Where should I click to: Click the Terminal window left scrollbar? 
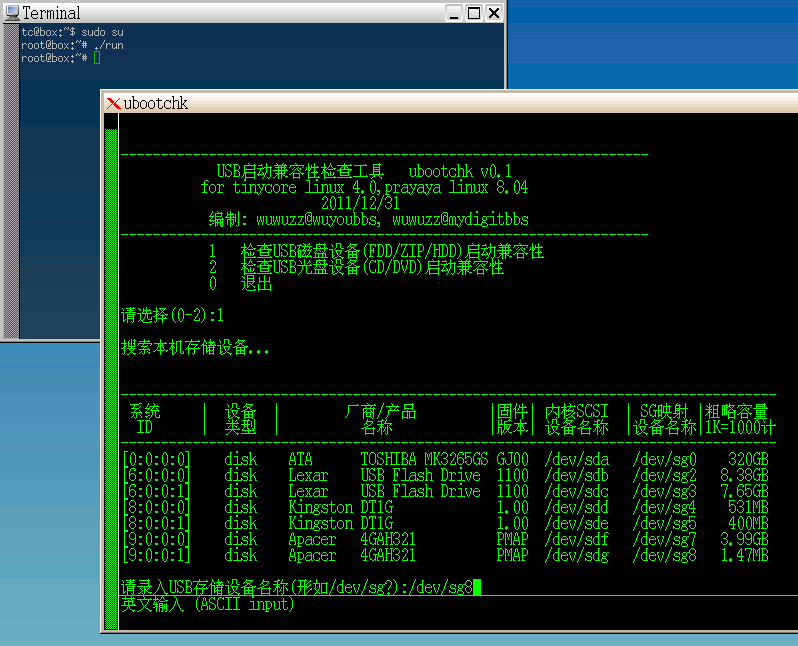click(11, 181)
